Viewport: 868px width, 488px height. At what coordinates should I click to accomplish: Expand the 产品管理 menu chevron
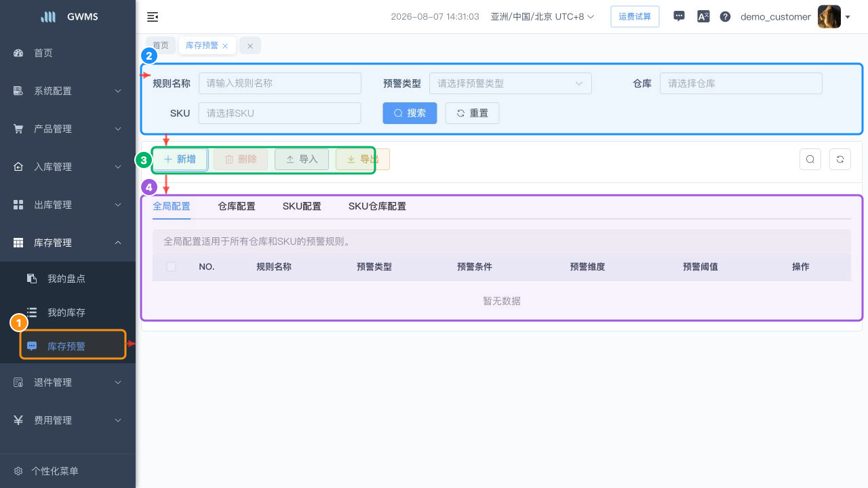click(x=118, y=129)
